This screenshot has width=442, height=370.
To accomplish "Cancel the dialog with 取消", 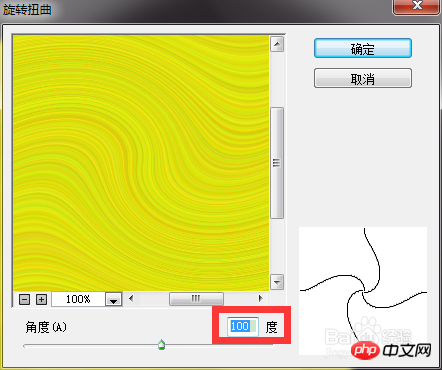I will [363, 78].
